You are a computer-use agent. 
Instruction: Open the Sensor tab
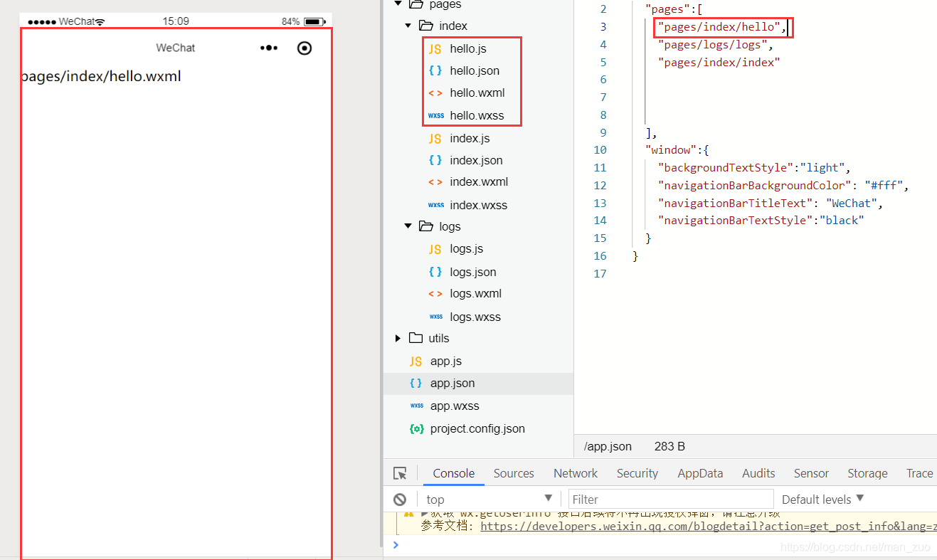click(811, 473)
